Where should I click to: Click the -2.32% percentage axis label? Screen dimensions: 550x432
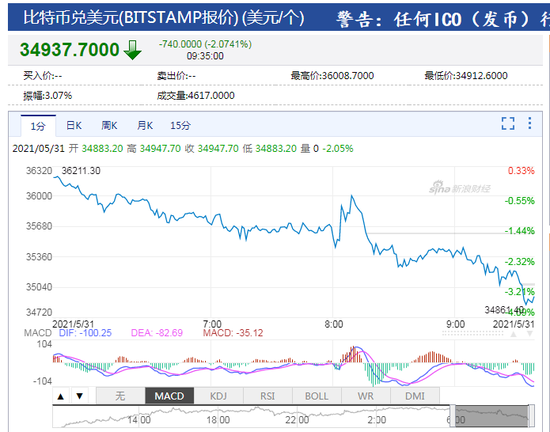(520, 262)
